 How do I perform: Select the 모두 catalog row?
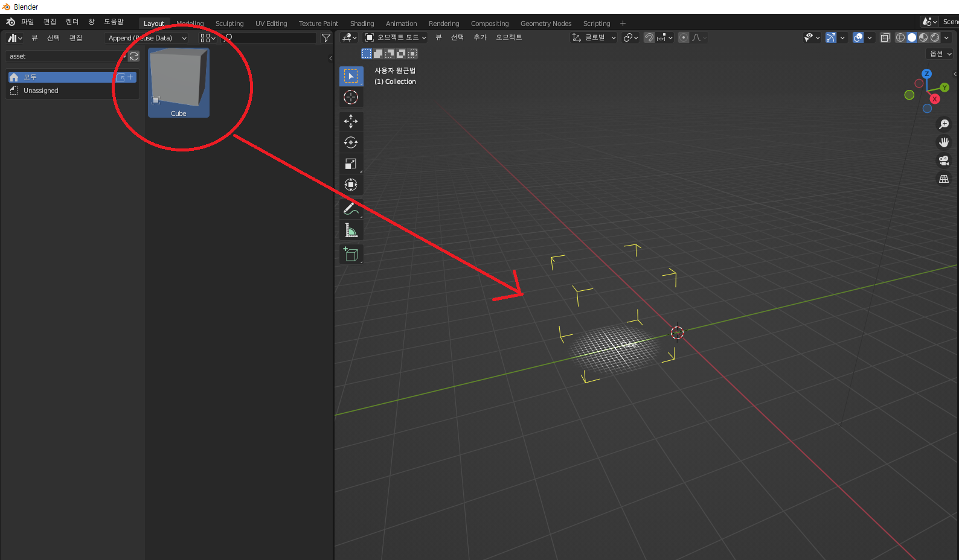click(x=72, y=77)
